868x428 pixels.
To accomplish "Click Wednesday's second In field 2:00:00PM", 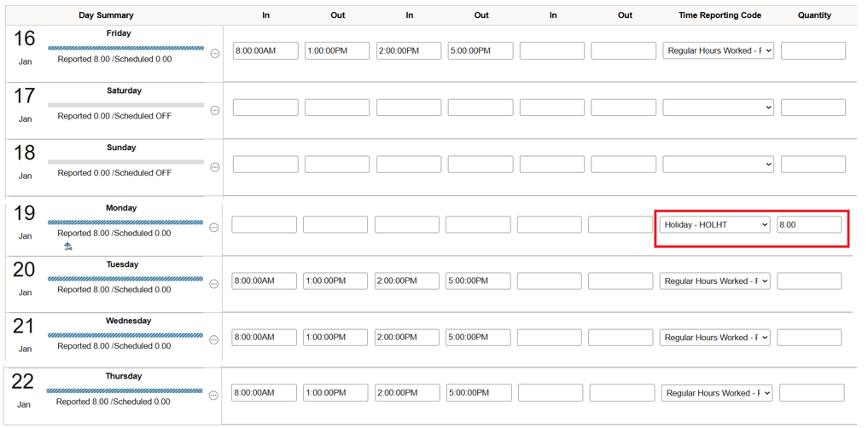I will [x=407, y=338].
